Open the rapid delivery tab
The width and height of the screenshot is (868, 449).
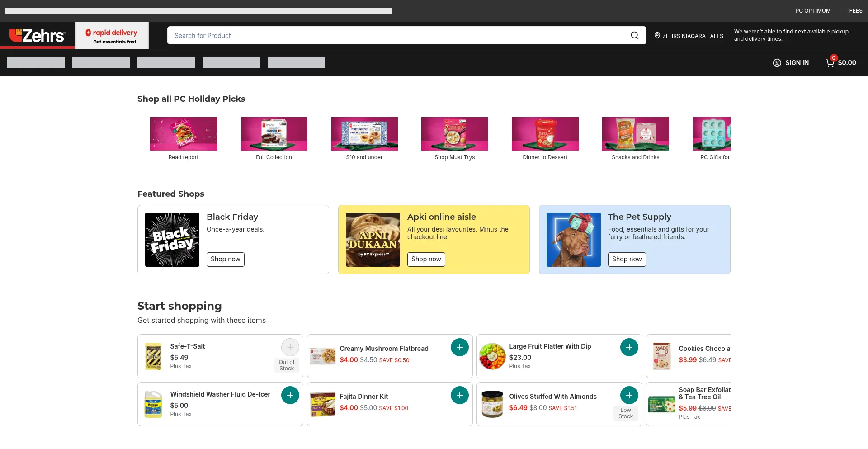[x=112, y=36]
